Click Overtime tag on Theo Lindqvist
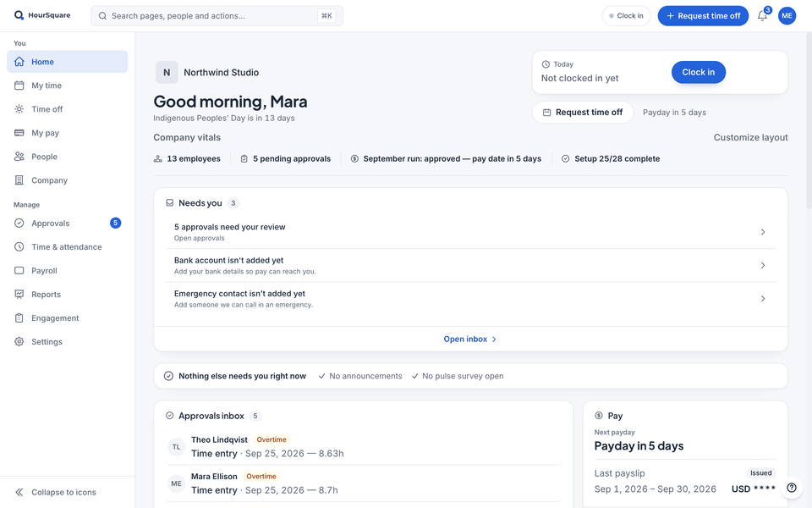The width and height of the screenshot is (812, 508). click(x=272, y=439)
